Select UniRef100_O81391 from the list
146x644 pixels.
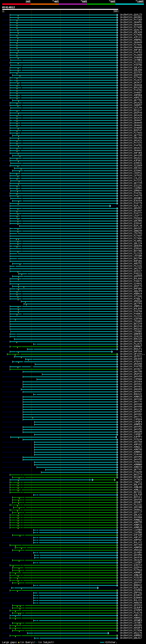(x=131, y=138)
